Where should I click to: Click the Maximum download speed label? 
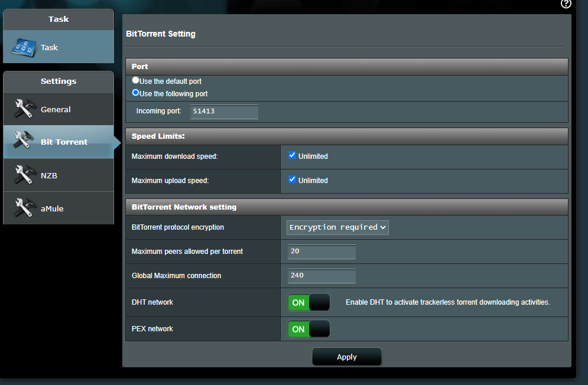(x=175, y=156)
